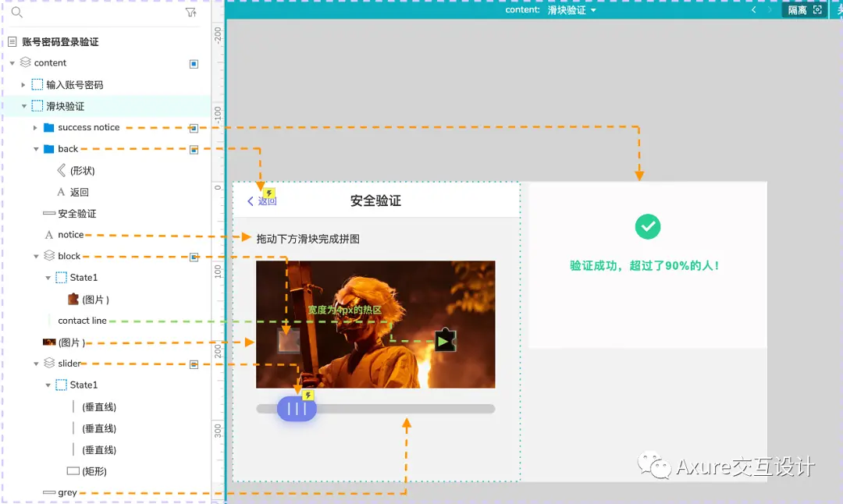The image size is (843, 504).
Task: Click the 返回 link on the canvas
Action: coord(266,201)
